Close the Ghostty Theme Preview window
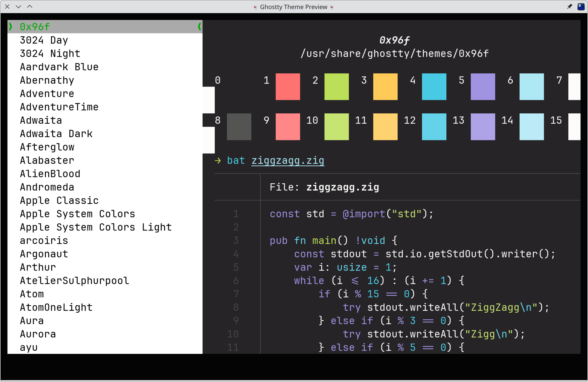Image resolution: width=588 pixels, height=382 pixels. (7, 7)
